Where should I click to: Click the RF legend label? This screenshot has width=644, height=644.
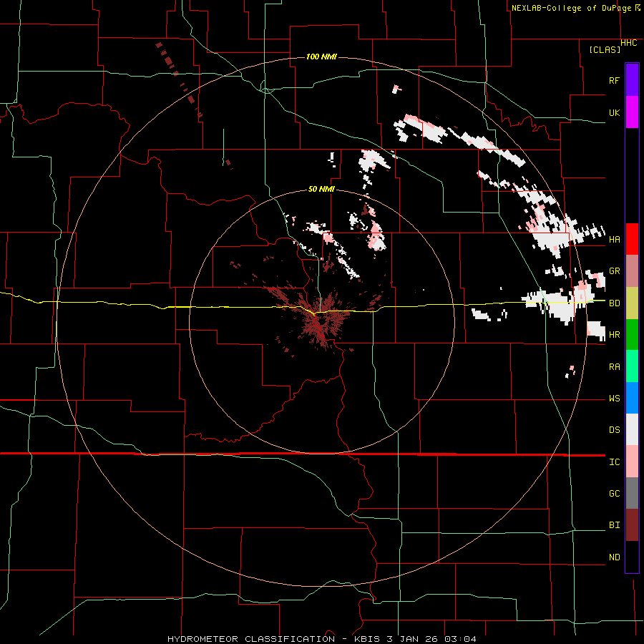point(614,80)
